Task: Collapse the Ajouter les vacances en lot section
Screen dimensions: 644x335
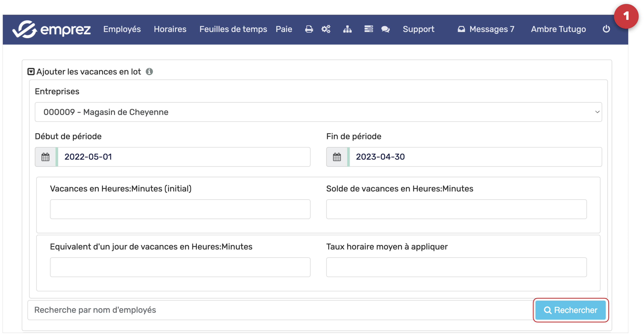Action: tap(31, 72)
